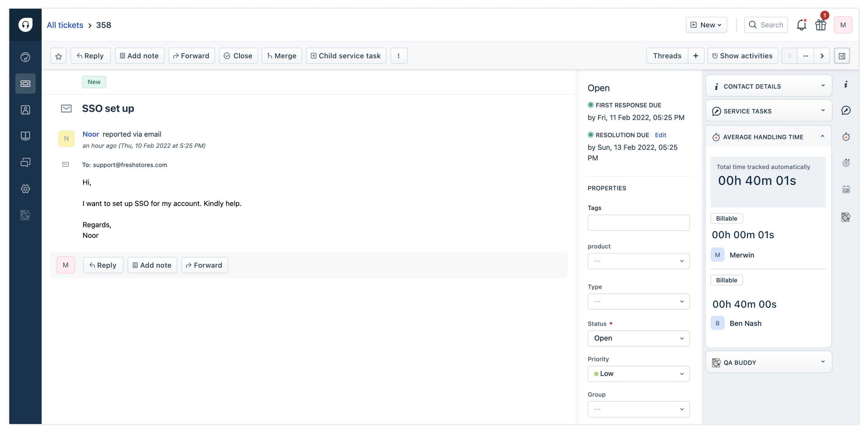The width and height of the screenshot is (868, 433).
Task: Collapse the Average Handling Time section
Action: click(x=822, y=136)
